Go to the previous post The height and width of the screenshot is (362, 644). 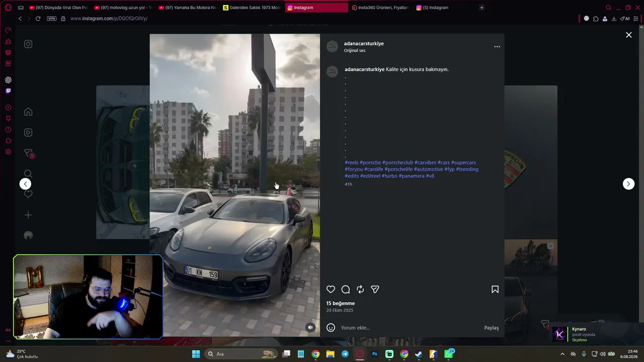tap(25, 184)
